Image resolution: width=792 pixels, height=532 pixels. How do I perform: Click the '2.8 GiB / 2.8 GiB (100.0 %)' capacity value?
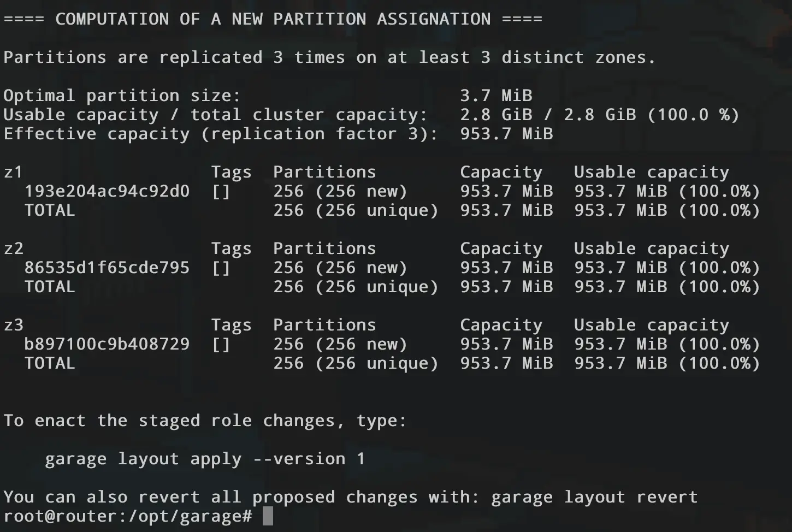599,115
